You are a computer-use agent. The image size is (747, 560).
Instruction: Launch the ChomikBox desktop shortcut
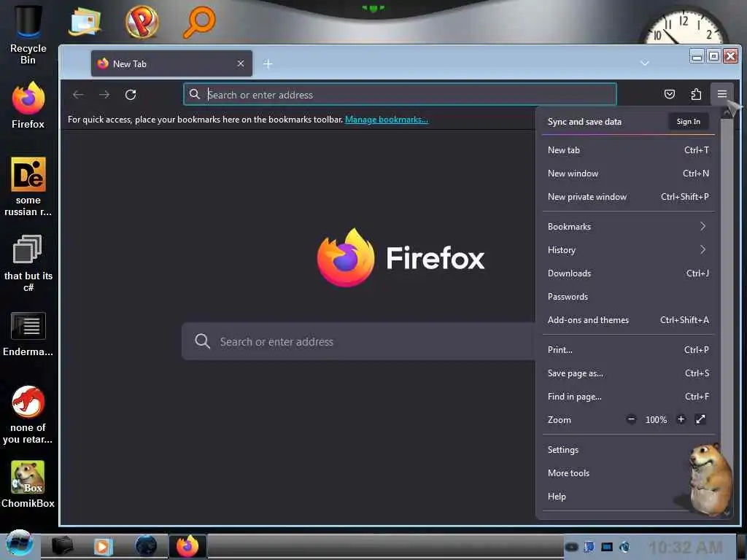pos(28,484)
